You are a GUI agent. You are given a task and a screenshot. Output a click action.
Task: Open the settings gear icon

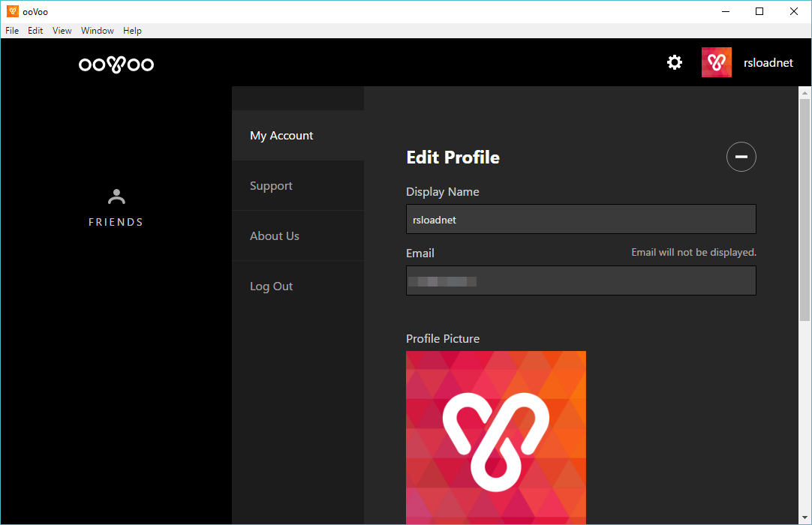pyautogui.click(x=675, y=62)
